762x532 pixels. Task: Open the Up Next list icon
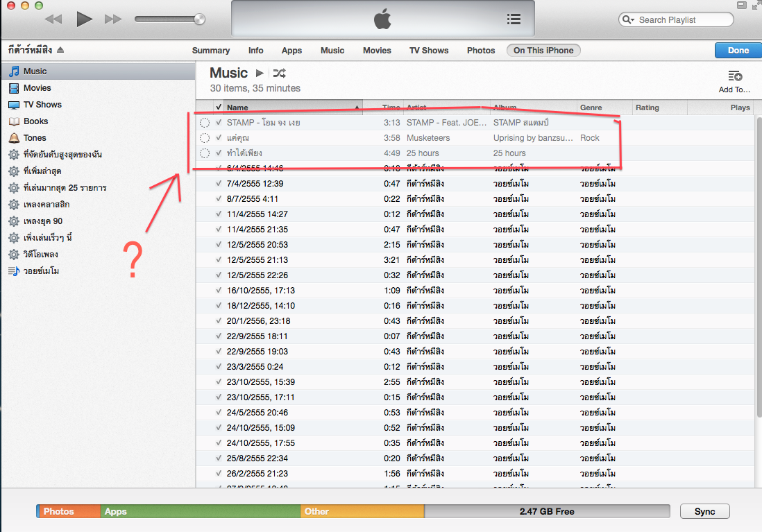[x=514, y=19]
